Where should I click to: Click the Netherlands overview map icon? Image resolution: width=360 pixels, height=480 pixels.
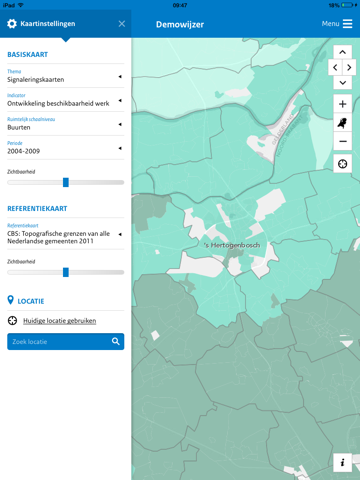(342, 123)
